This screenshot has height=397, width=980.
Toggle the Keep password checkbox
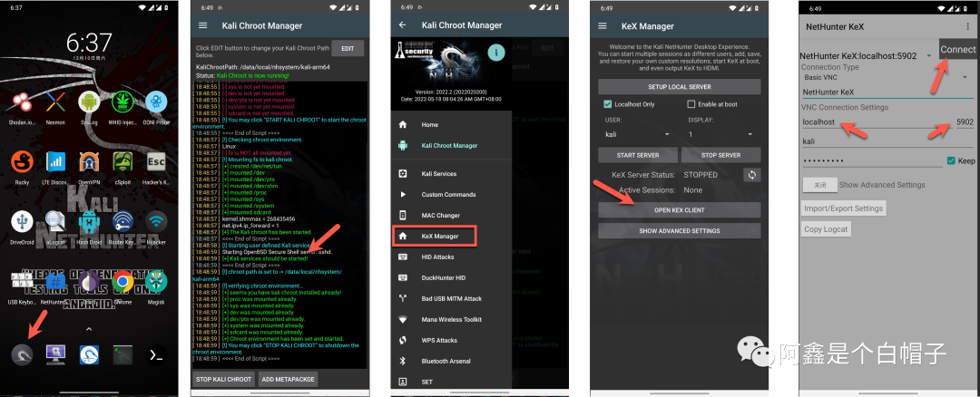point(951,160)
